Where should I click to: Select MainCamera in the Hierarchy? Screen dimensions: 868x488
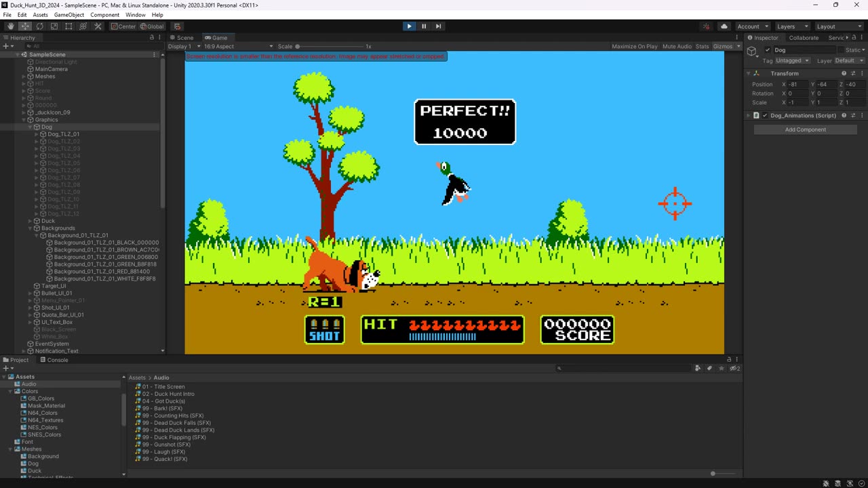52,69
